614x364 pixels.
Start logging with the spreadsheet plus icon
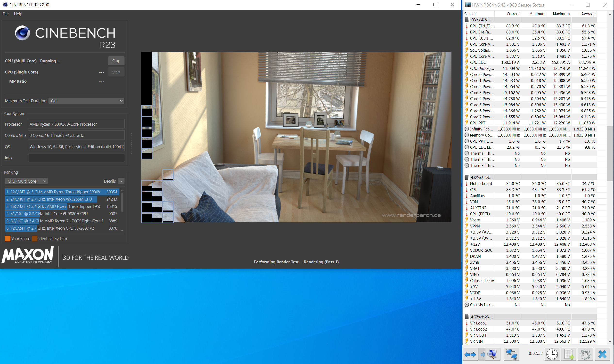(569, 355)
